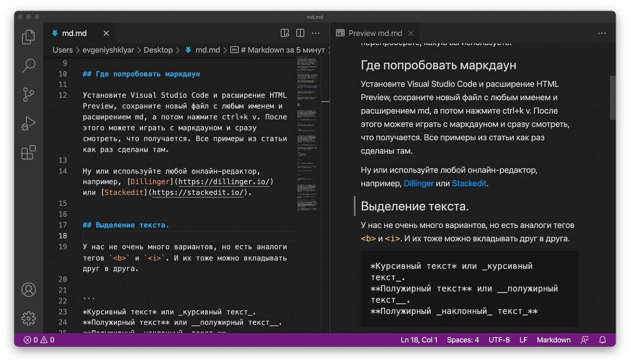Click the dillinger.io URL in editor

(224, 181)
